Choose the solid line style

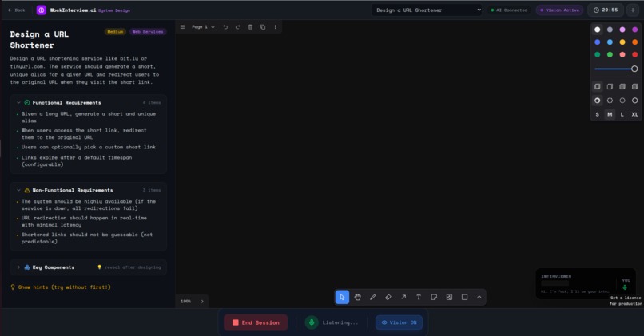click(635, 101)
